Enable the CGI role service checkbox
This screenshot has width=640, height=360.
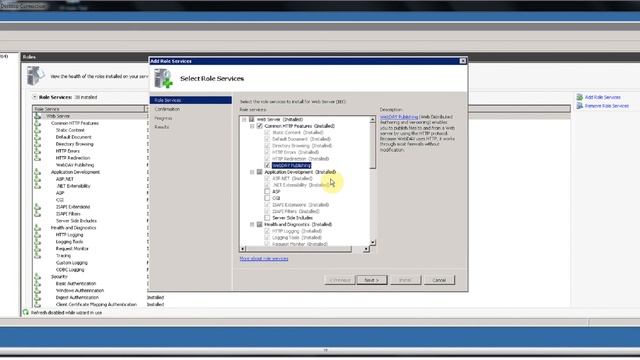click(267, 198)
